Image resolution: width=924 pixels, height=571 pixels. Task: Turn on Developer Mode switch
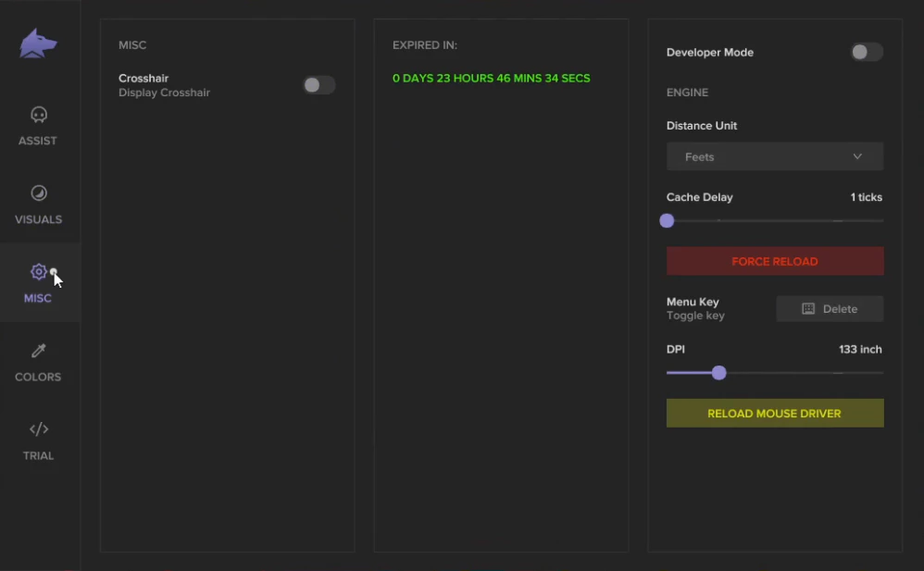coord(867,52)
